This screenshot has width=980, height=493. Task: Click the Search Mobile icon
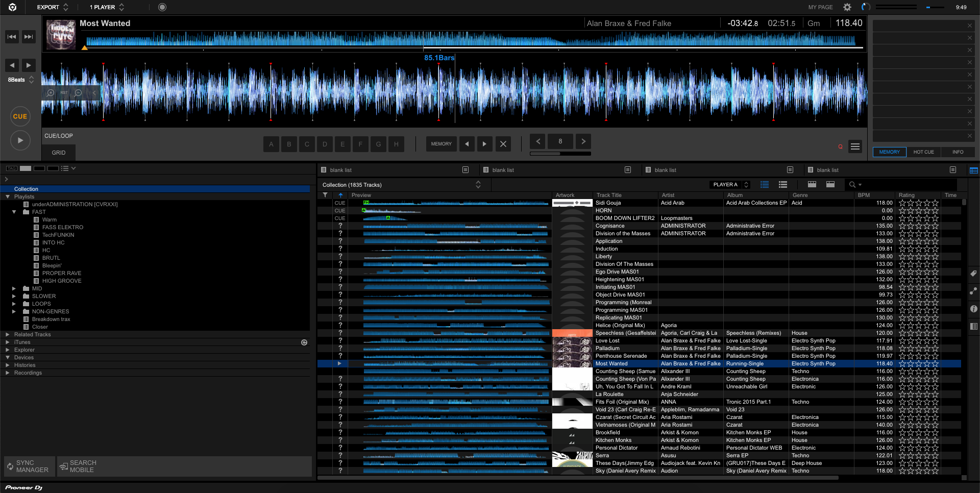tap(64, 466)
